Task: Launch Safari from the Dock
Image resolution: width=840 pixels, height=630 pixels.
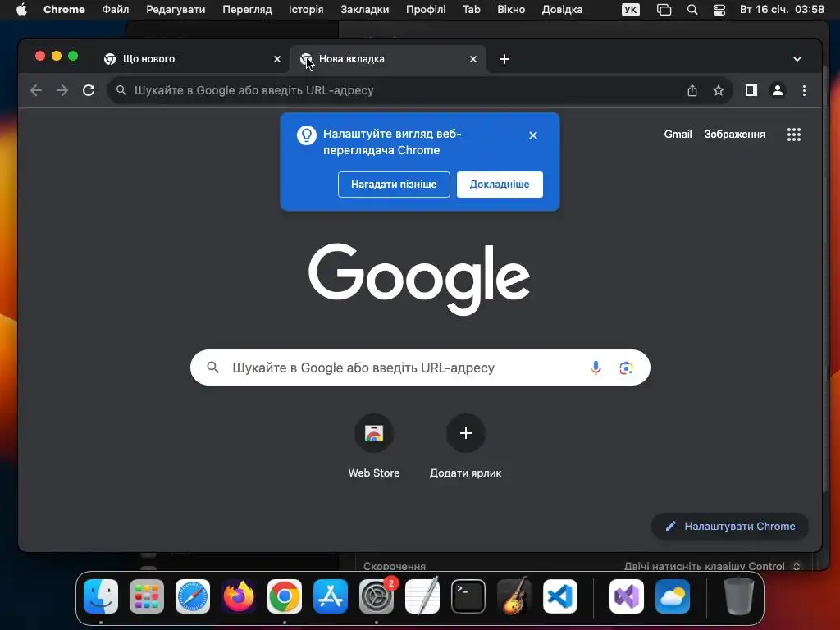Action: 192,596
